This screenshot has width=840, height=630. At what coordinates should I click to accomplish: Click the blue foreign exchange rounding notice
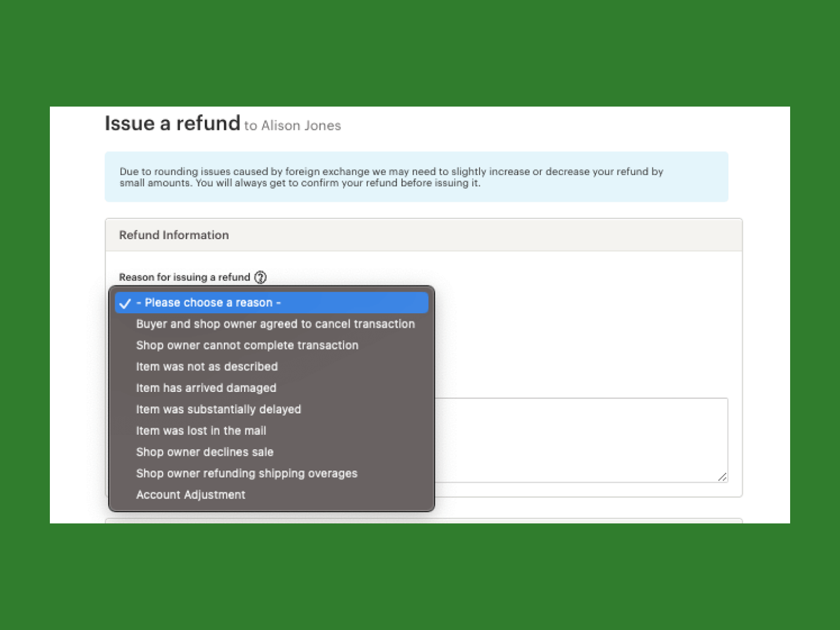(x=416, y=177)
